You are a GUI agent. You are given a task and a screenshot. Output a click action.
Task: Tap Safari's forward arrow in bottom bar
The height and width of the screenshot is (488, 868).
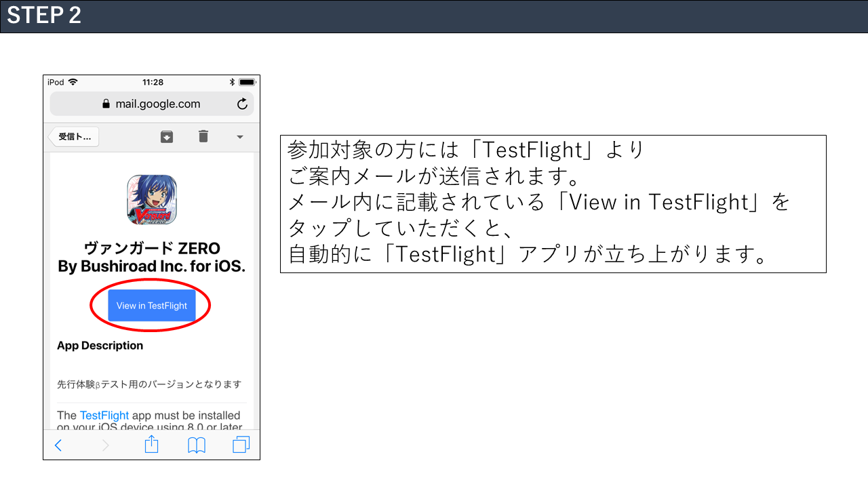[x=105, y=445]
